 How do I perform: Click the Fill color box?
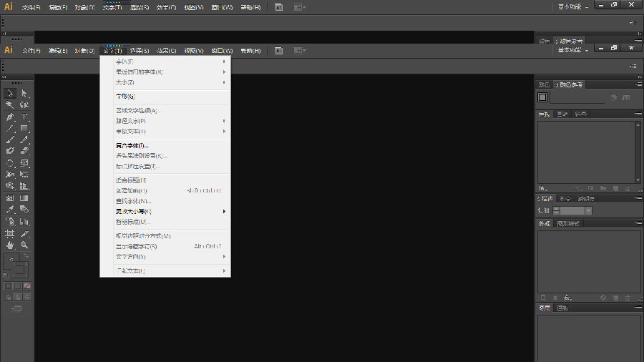point(11,261)
